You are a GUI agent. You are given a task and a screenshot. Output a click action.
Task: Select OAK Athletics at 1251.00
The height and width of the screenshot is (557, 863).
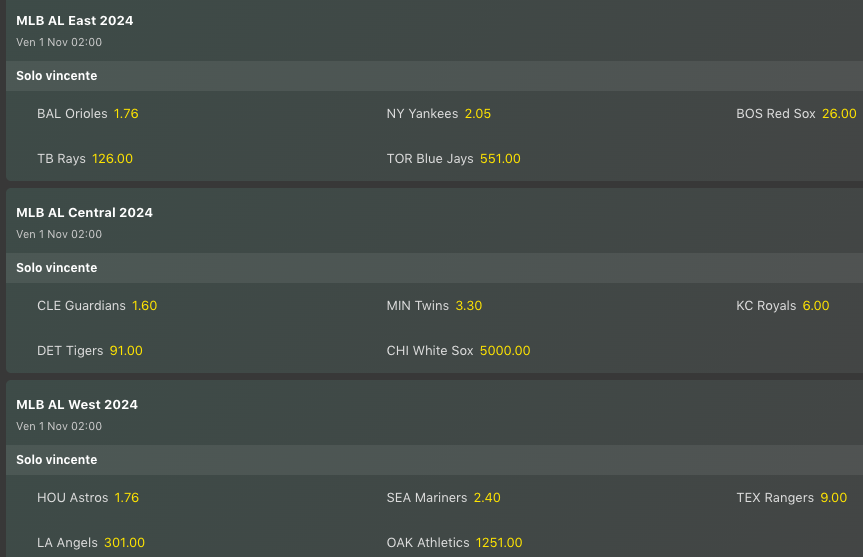[x=499, y=543]
